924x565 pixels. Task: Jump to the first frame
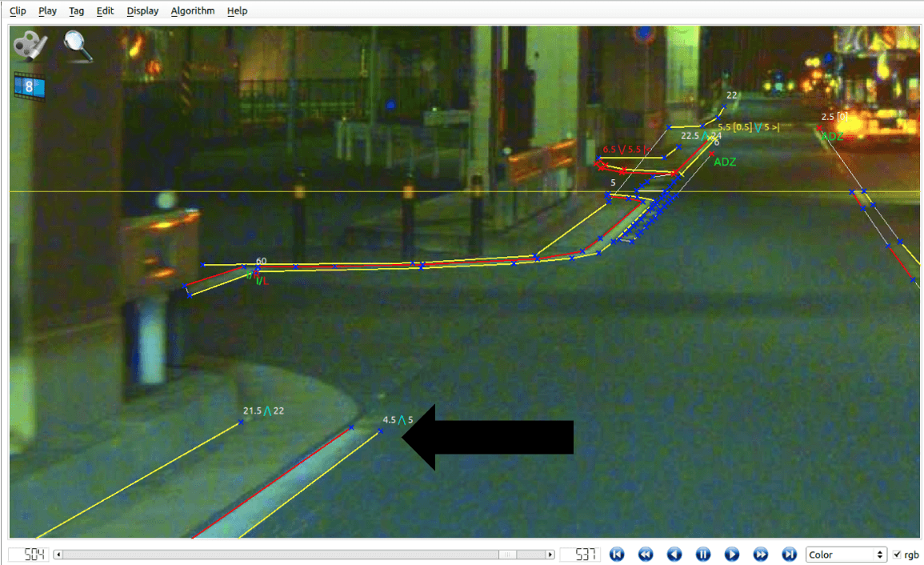tap(617, 555)
